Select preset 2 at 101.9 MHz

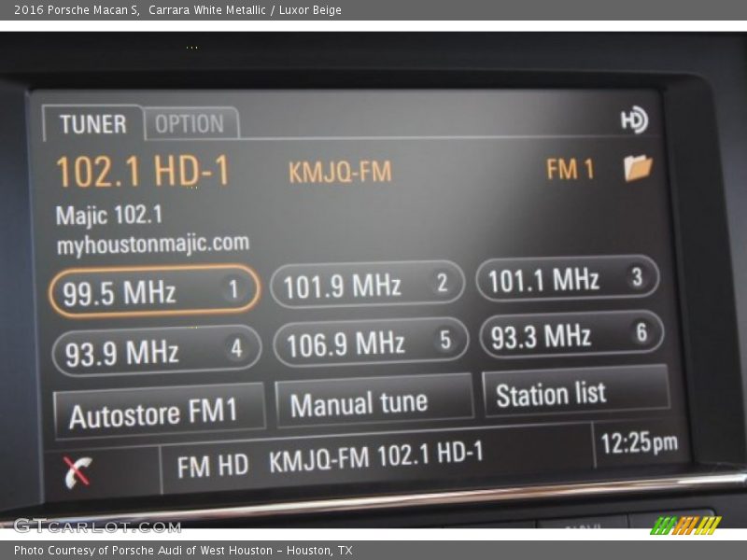pos(367,285)
